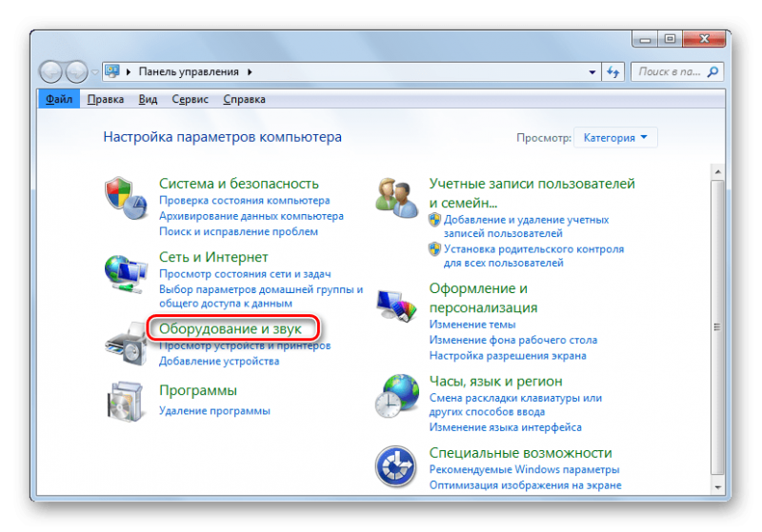This screenshot has height=532, width=762.
Task: Maximize the Control Panel window
Action: (671, 39)
